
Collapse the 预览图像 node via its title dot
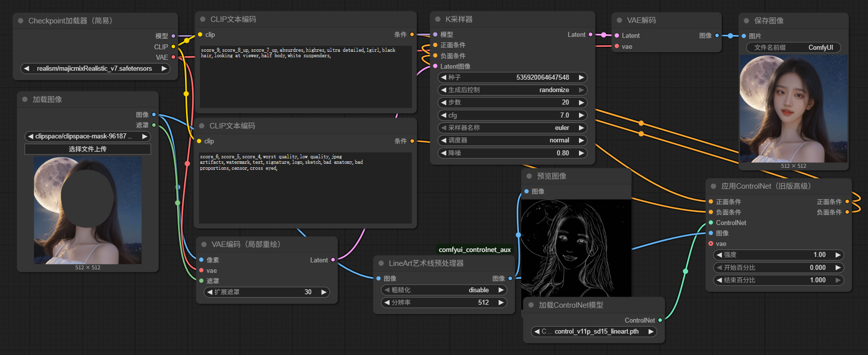(529, 176)
